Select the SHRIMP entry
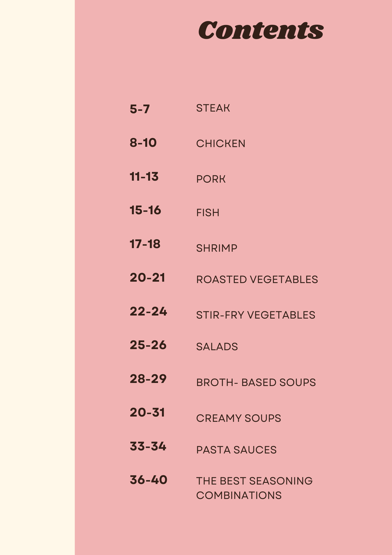 point(217,248)
